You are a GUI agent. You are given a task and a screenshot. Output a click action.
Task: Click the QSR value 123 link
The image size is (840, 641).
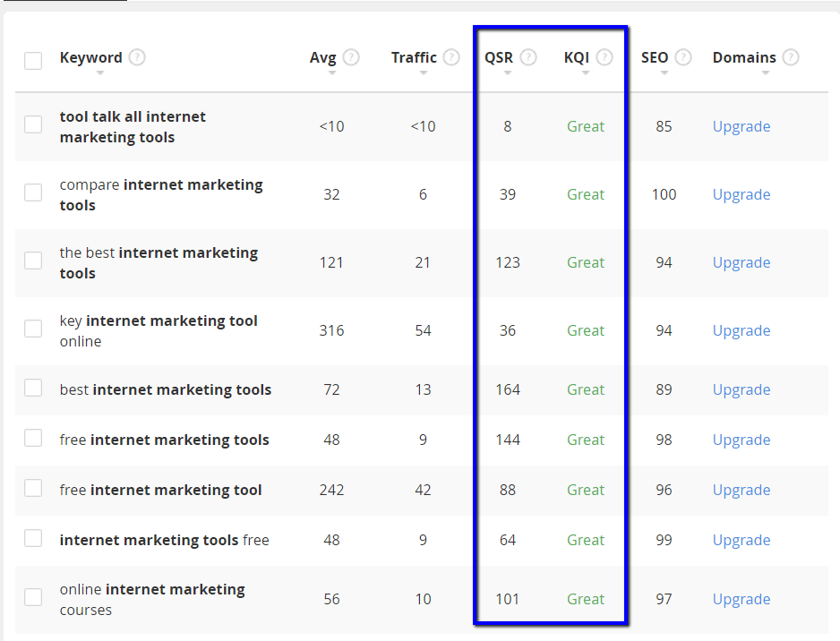[x=508, y=262]
